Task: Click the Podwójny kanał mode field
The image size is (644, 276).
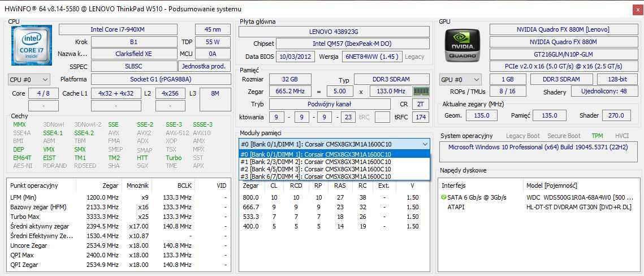Action: click(x=330, y=104)
